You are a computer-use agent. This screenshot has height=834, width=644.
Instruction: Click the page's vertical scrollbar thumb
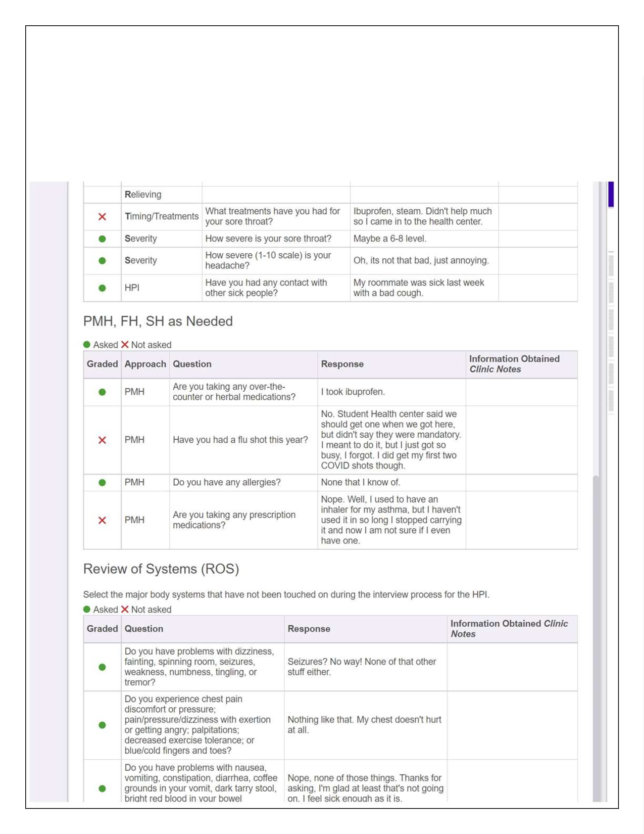[x=596, y=638]
